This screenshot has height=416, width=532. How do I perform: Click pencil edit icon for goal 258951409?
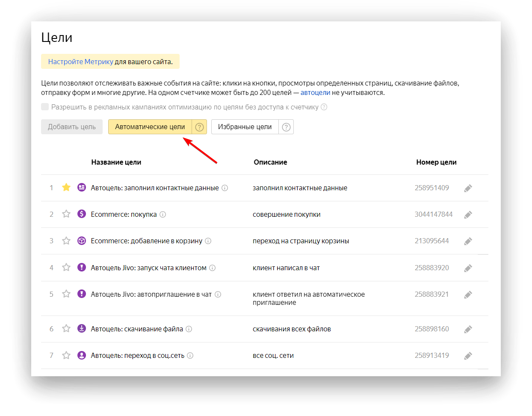click(x=468, y=188)
